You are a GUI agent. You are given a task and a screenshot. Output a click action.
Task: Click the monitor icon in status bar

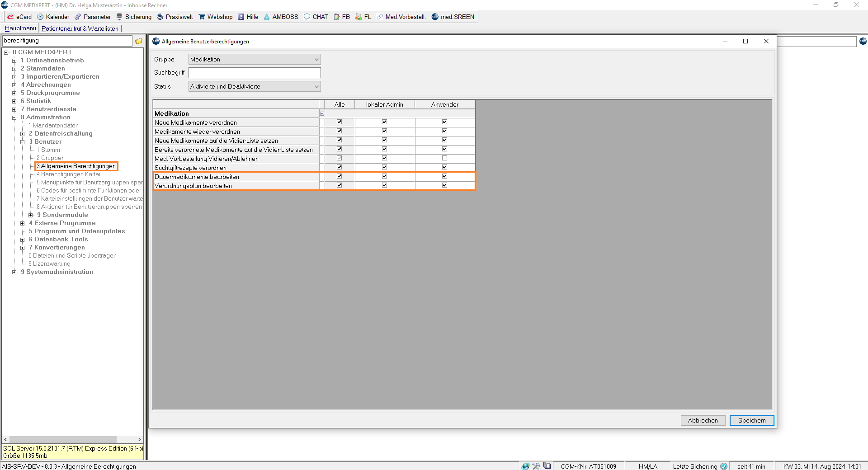coord(547,466)
